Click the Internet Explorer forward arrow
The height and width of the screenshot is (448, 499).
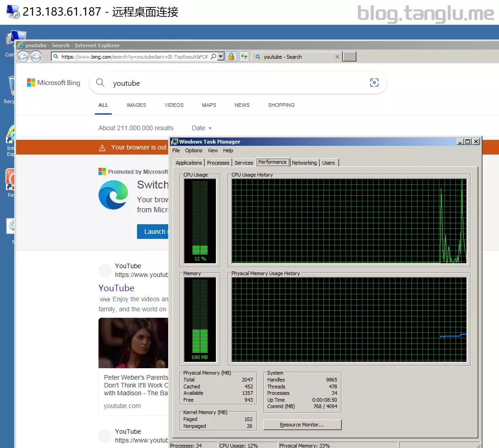click(36, 56)
